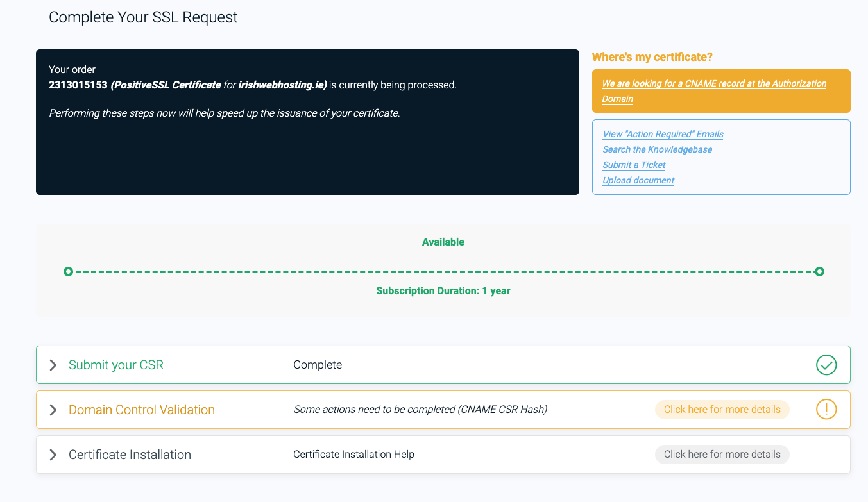Click the green checkmark icon for Submit your CSR
Screen dimensions: 868x502
(826, 365)
